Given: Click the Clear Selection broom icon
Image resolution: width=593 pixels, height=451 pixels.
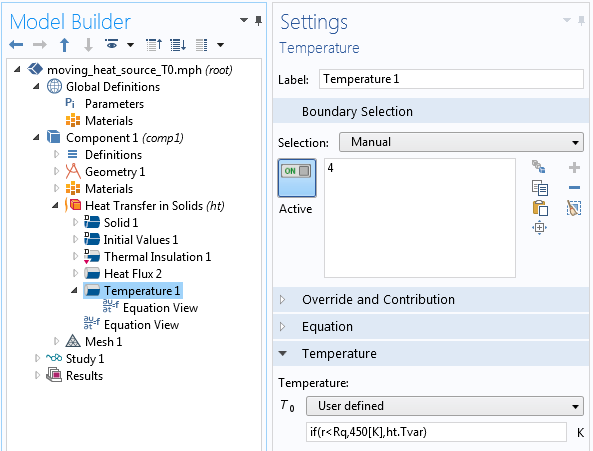Looking at the screenshot, I should click(x=574, y=208).
